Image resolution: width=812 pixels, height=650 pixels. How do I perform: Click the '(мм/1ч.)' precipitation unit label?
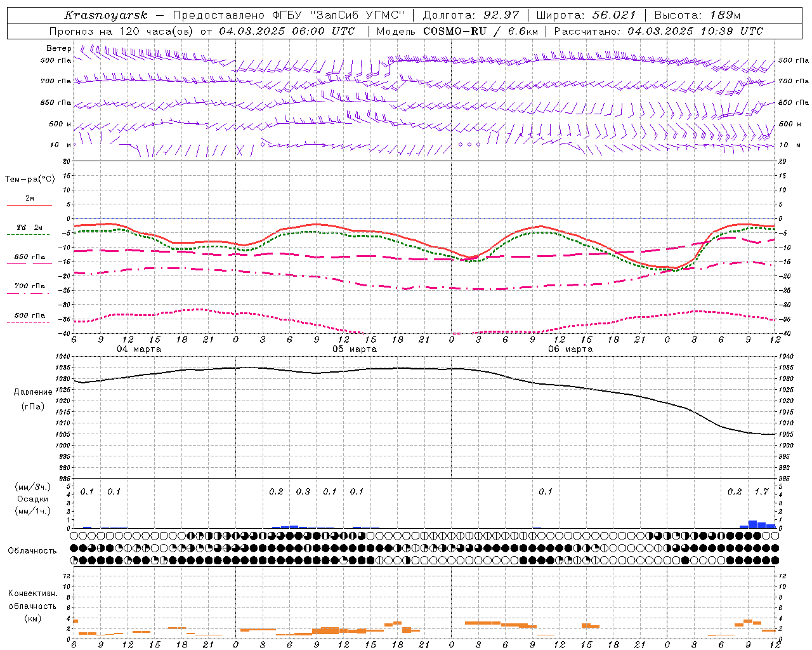pyautogui.click(x=33, y=511)
